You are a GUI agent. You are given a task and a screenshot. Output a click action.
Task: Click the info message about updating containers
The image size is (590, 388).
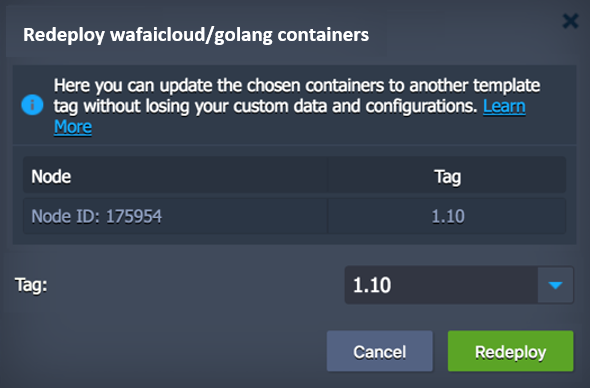click(297, 106)
